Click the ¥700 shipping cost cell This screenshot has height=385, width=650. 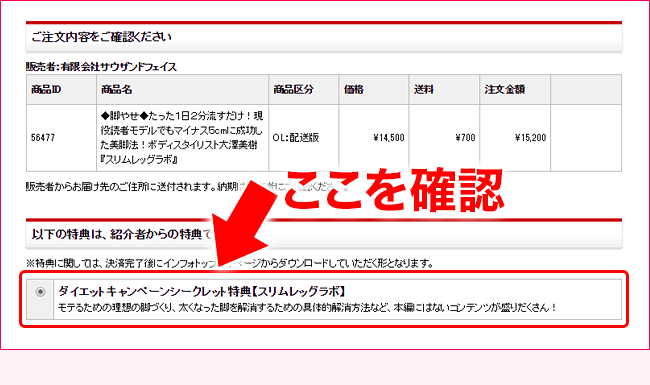(444, 138)
